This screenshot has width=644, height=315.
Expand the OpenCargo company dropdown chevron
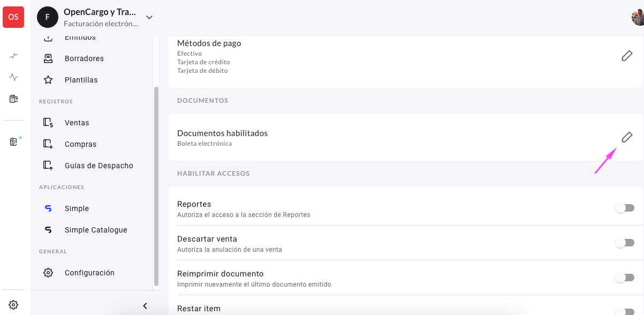click(x=149, y=17)
